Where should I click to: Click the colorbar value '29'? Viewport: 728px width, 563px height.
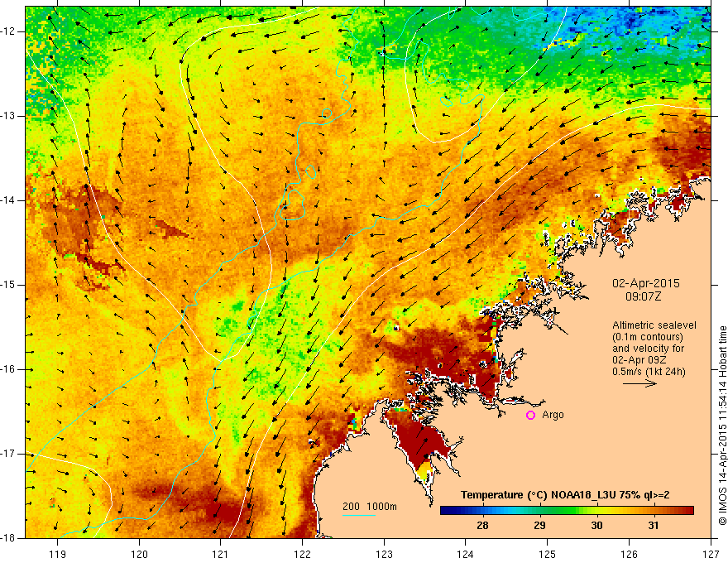pyautogui.click(x=539, y=526)
